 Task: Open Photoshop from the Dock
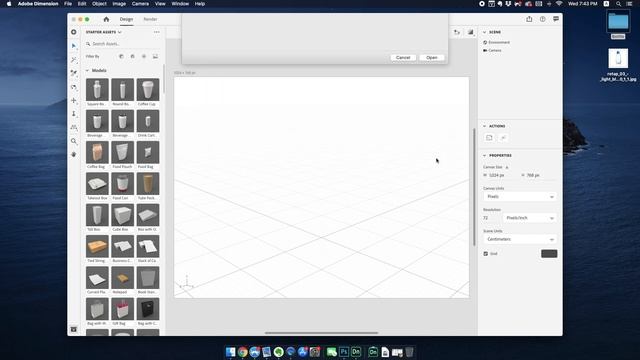pos(344,352)
